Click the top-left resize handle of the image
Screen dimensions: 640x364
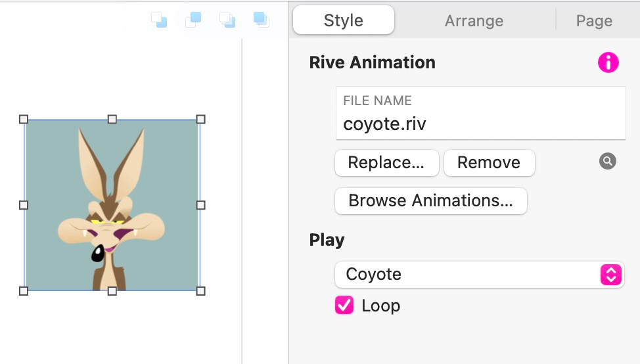click(x=24, y=120)
